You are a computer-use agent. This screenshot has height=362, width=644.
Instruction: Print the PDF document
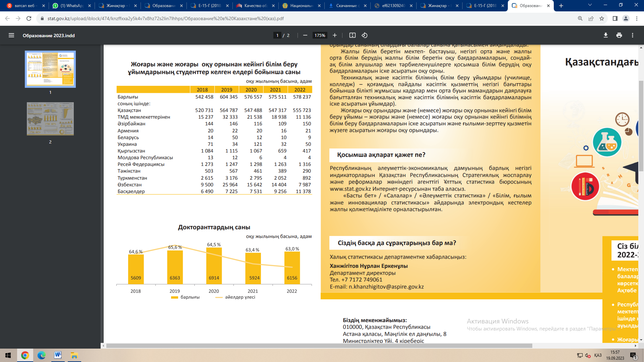pos(619,35)
